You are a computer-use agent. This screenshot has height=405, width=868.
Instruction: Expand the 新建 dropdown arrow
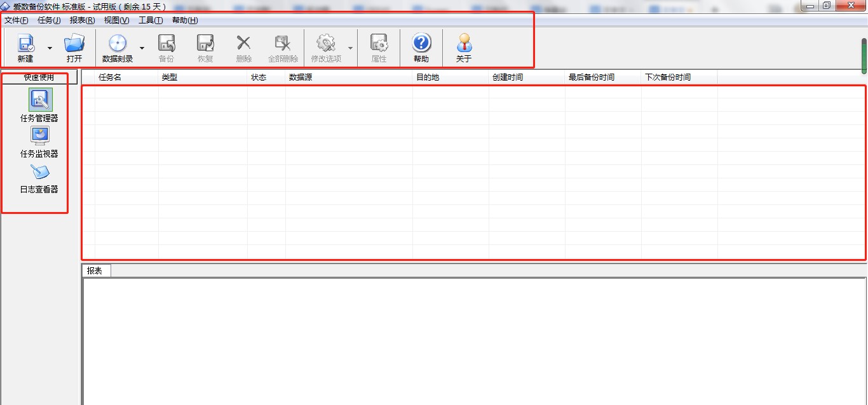click(x=50, y=48)
